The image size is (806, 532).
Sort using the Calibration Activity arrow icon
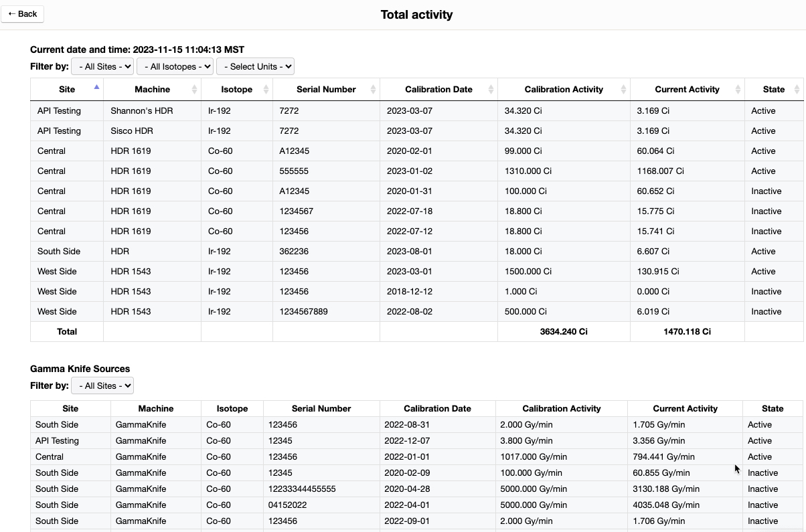click(x=623, y=89)
